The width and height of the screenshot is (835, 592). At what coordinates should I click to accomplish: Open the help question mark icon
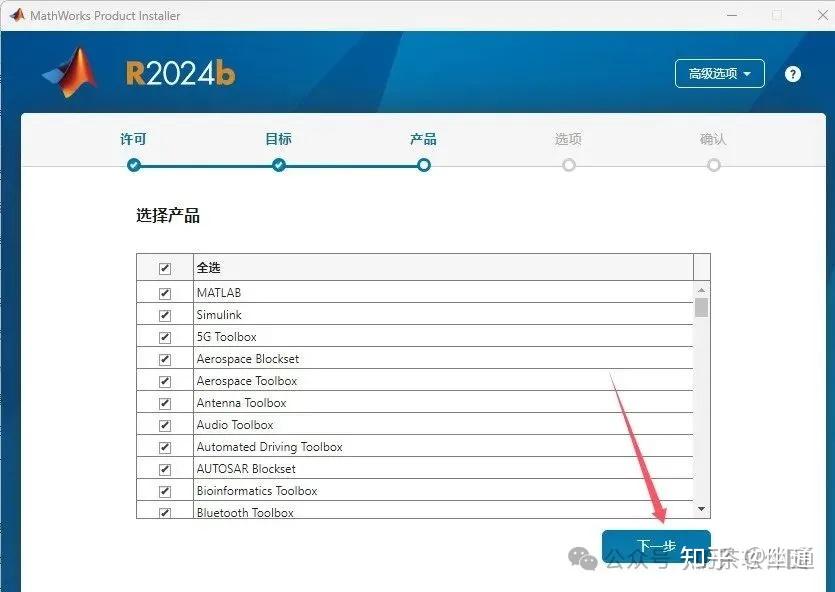tap(793, 73)
